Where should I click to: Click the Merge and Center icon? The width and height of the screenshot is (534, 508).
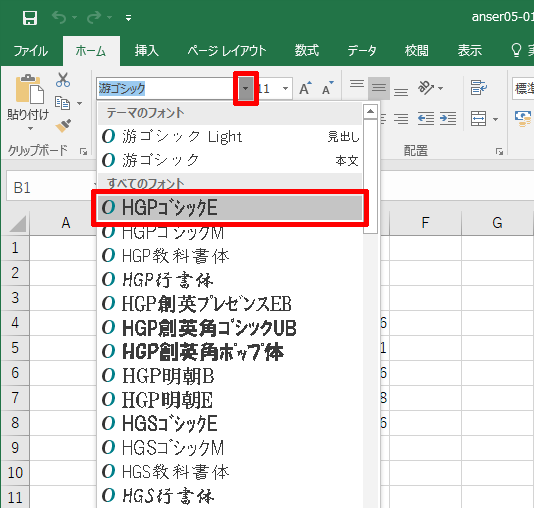478,119
